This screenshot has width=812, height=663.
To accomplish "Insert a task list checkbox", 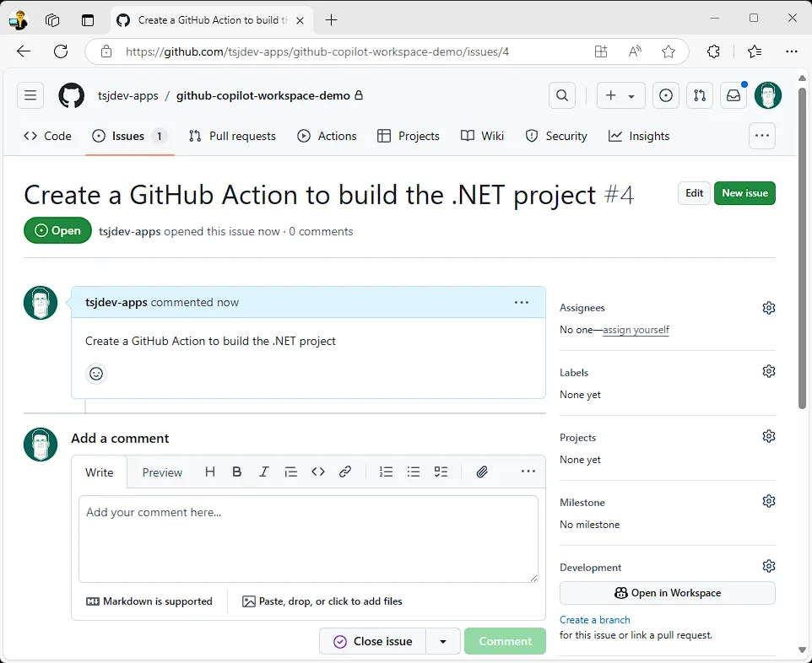I will [x=441, y=472].
